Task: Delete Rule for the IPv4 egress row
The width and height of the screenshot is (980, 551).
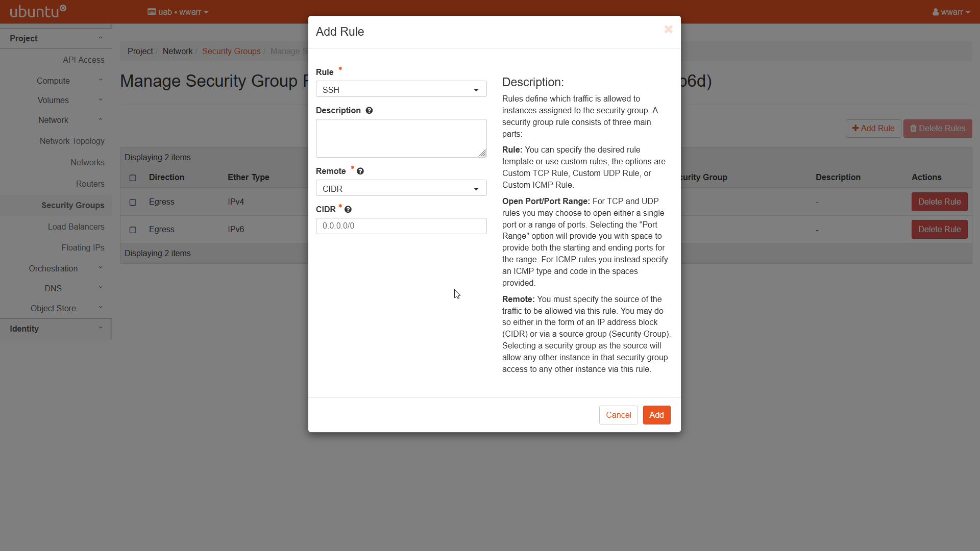Action: pyautogui.click(x=939, y=202)
